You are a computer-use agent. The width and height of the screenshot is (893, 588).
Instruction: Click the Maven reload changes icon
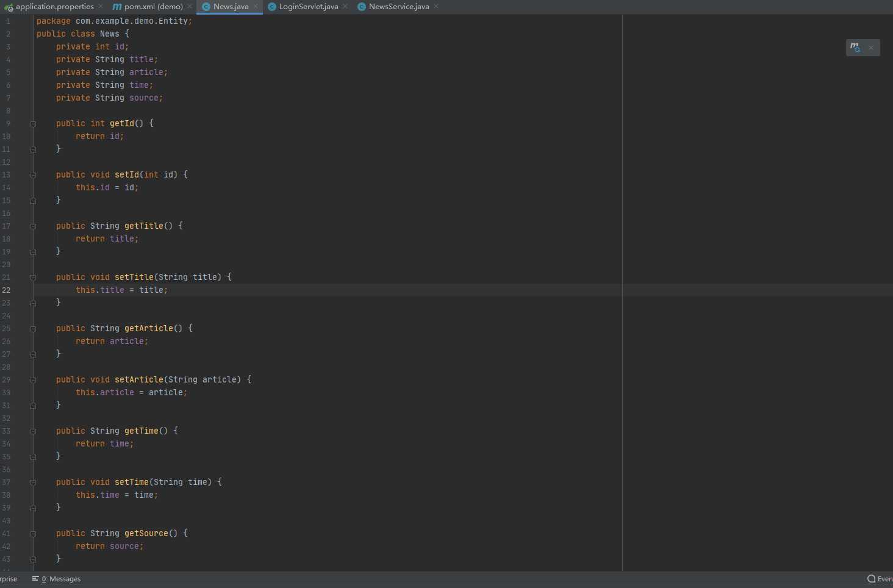point(855,47)
